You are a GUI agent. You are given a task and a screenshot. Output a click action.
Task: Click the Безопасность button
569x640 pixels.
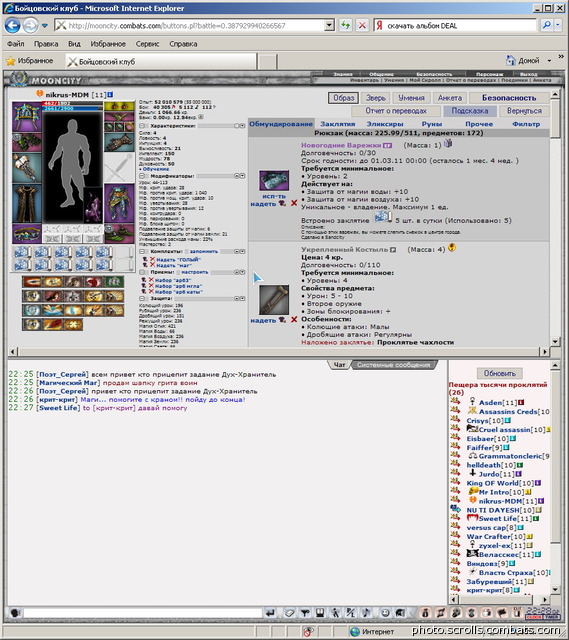click(x=509, y=98)
